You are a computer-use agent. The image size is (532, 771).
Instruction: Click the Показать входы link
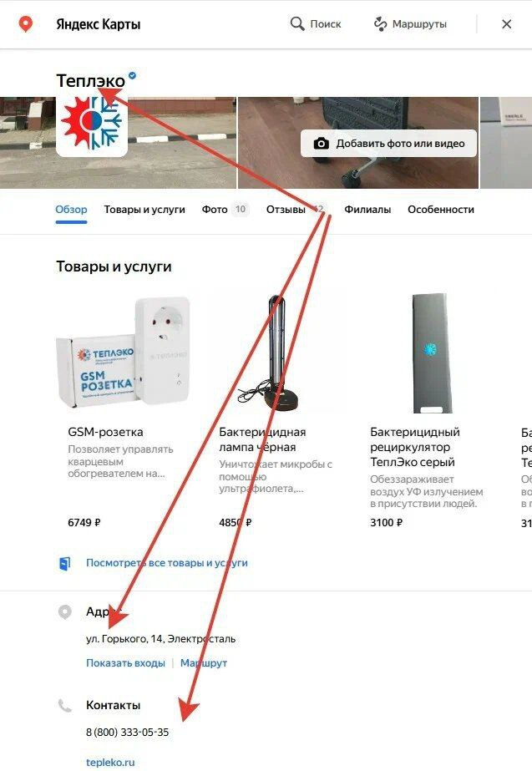pos(125,662)
